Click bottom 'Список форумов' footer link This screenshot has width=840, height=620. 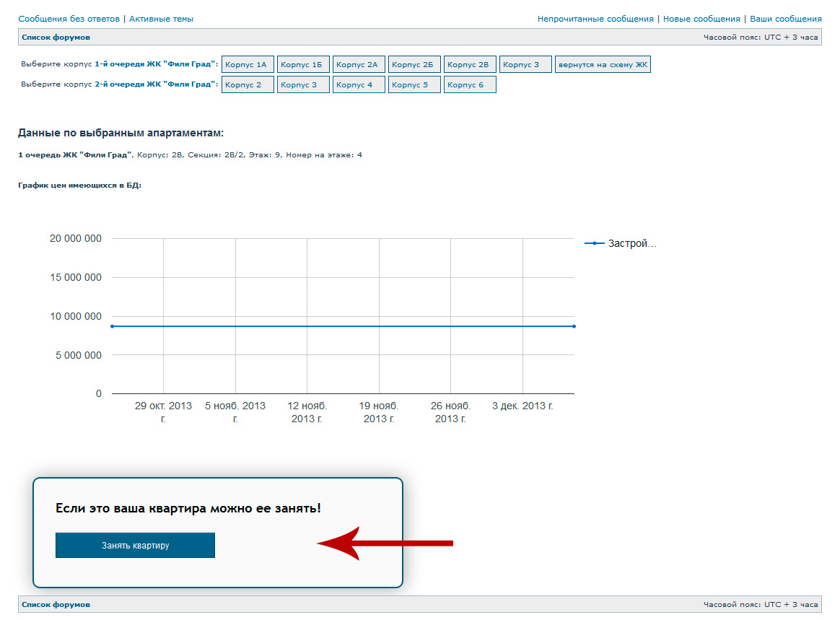tap(56, 604)
